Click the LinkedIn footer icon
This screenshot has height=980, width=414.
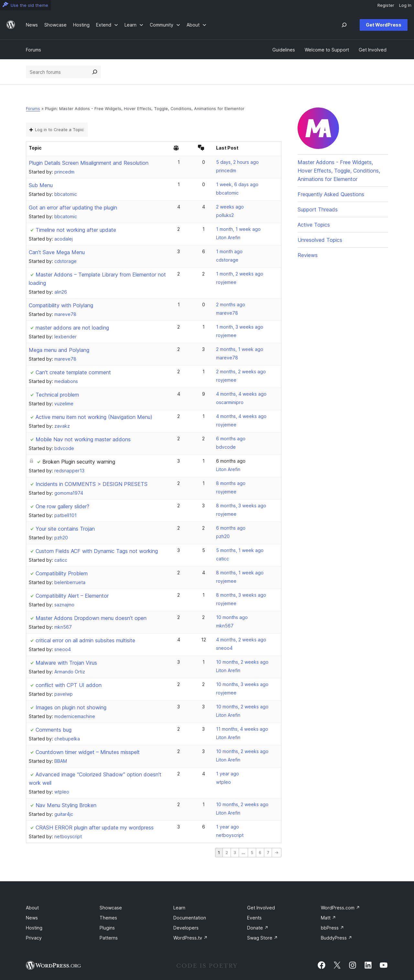[368, 965]
